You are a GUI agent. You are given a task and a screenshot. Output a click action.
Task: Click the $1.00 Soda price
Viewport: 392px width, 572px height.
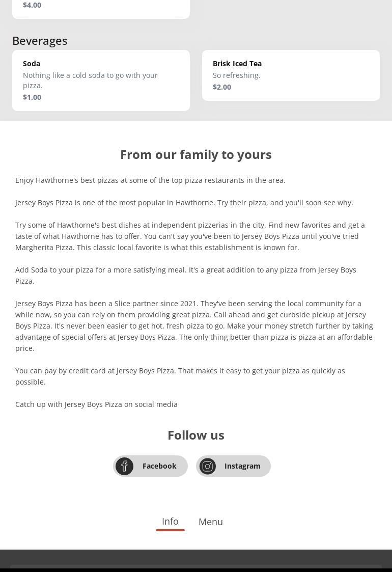pyautogui.click(x=32, y=97)
